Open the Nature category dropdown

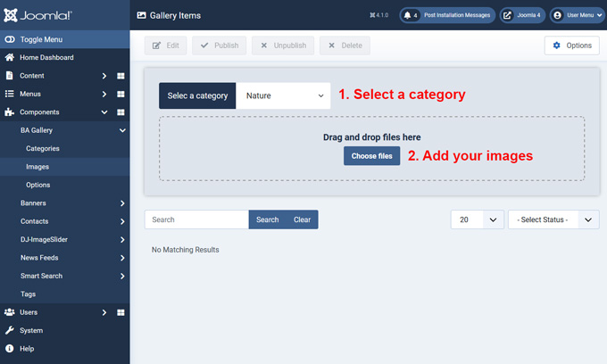click(x=283, y=95)
